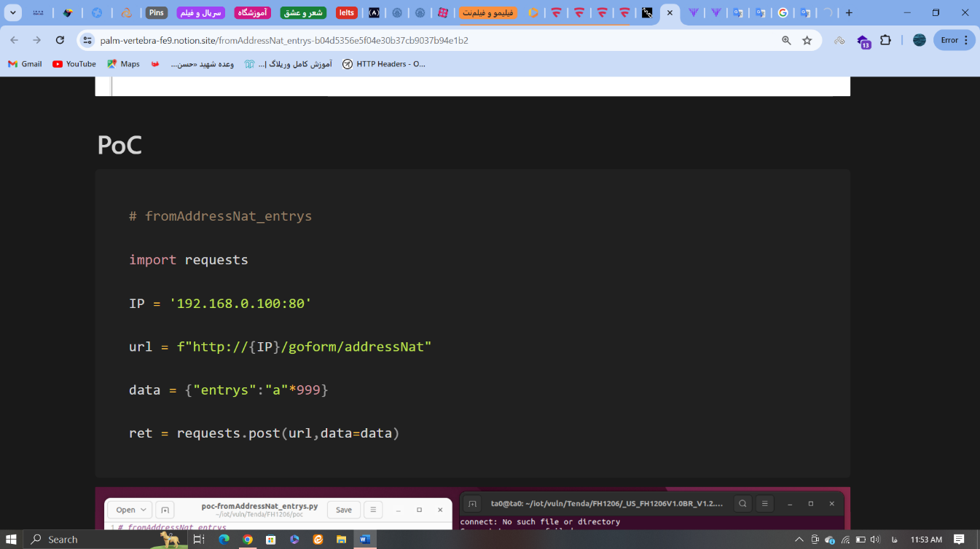Show hidden system tray icons

tap(799, 540)
